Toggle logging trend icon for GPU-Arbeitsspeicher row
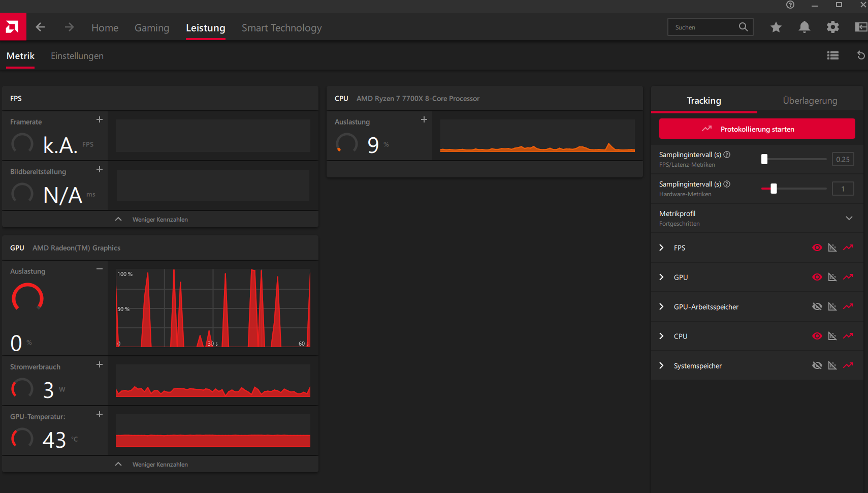 click(x=848, y=306)
